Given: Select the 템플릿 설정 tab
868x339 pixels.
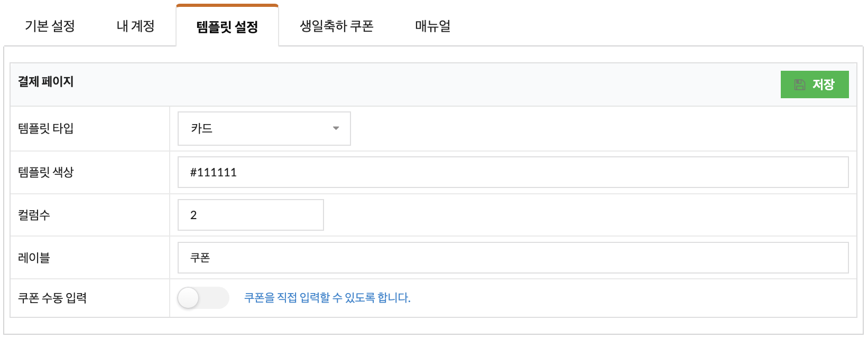Looking at the screenshot, I should 227,26.
